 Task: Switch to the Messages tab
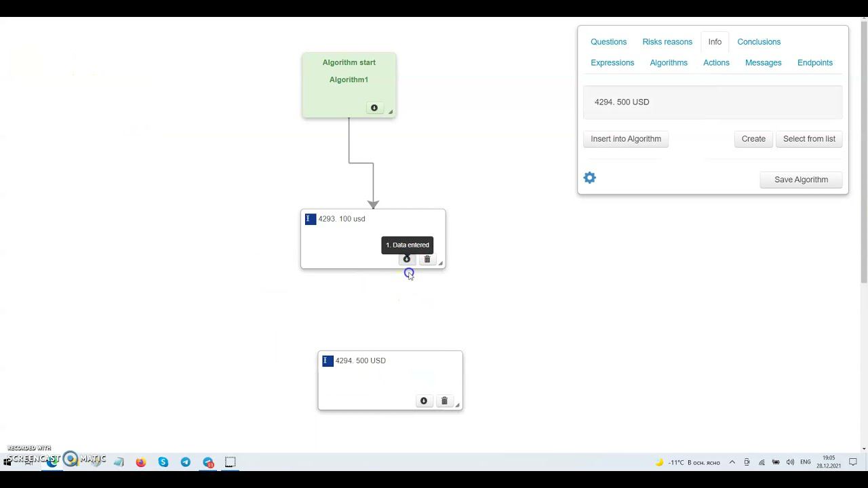tap(763, 62)
